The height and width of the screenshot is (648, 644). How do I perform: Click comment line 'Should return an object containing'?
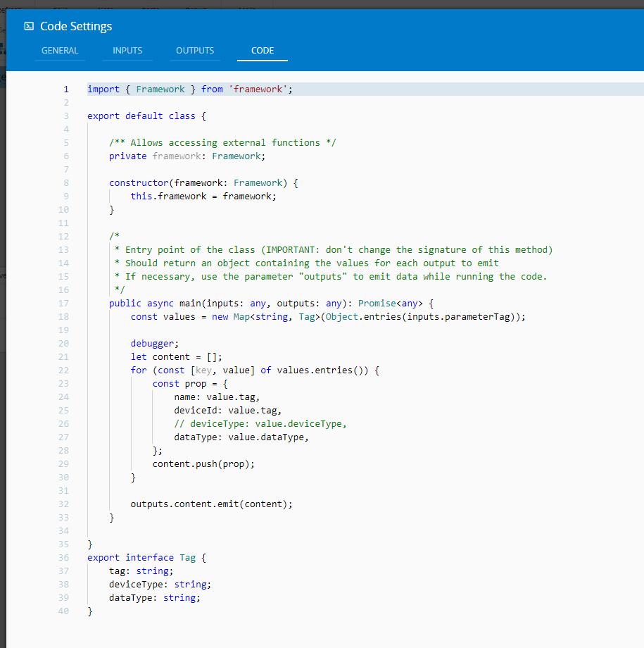(x=306, y=263)
